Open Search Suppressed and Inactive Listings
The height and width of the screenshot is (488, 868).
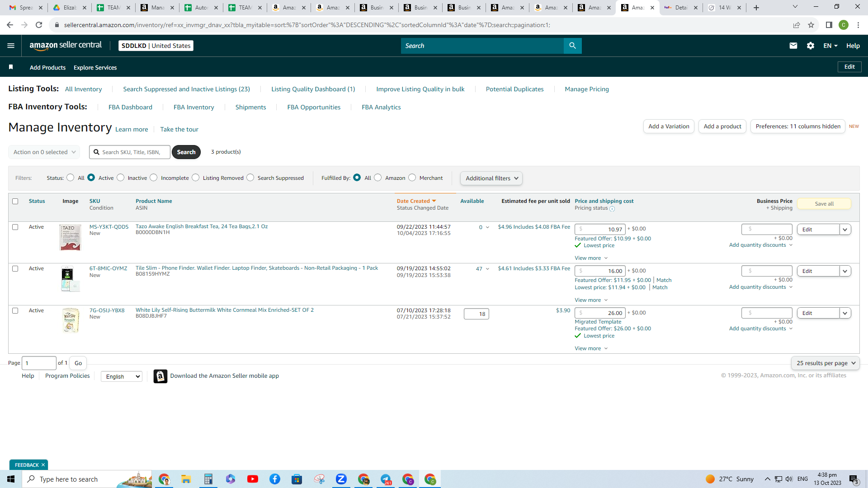coord(187,89)
